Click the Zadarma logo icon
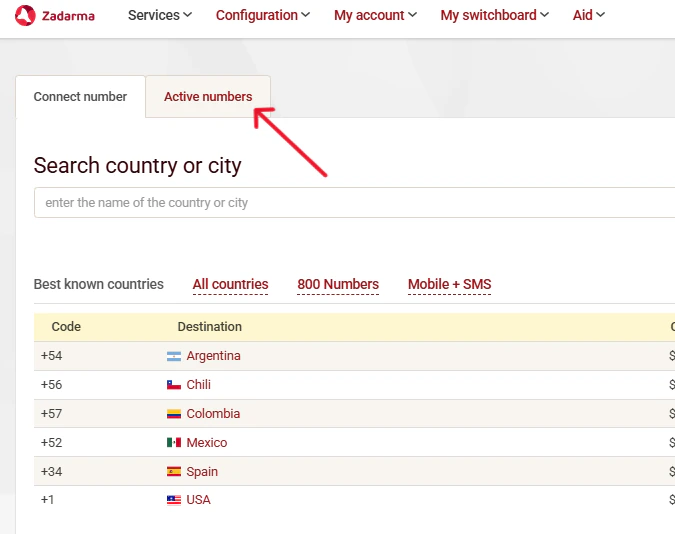This screenshot has height=534, width=675. pyautogui.click(x=25, y=16)
